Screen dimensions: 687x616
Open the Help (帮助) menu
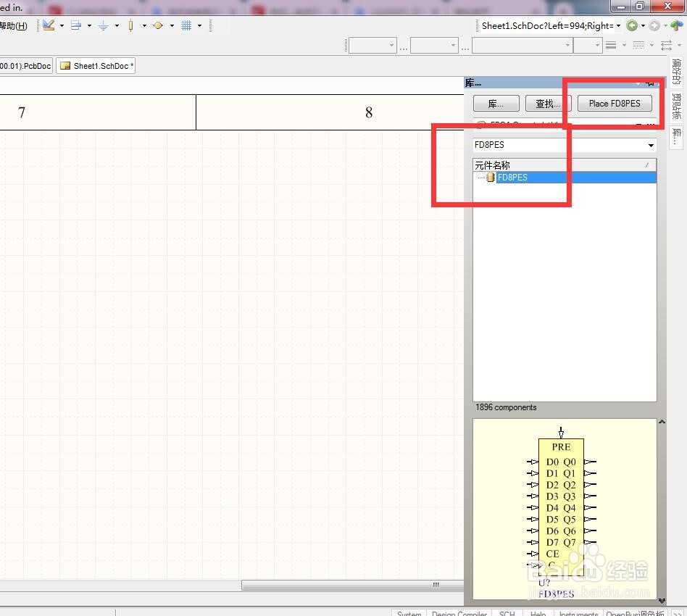pos(13,26)
